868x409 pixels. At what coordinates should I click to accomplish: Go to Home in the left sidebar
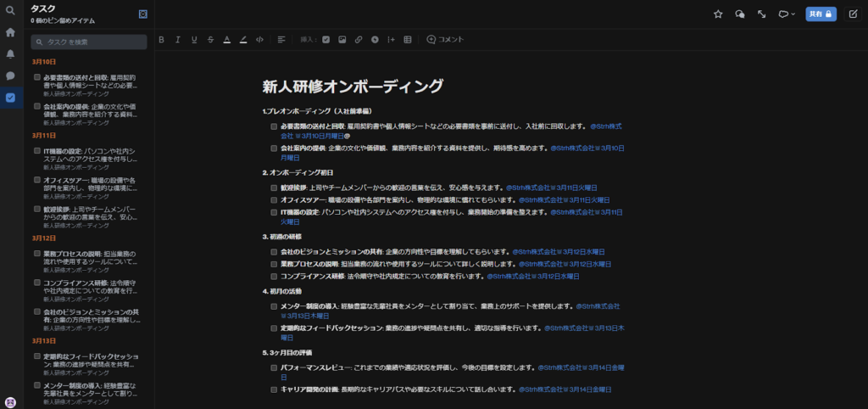[10, 32]
